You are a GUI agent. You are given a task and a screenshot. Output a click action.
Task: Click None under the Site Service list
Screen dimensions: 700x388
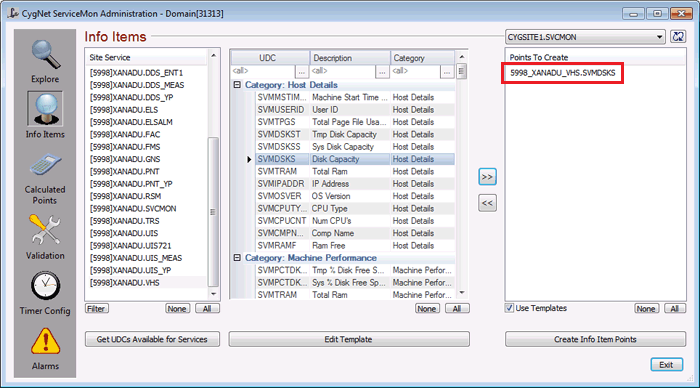pyautogui.click(x=177, y=309)
